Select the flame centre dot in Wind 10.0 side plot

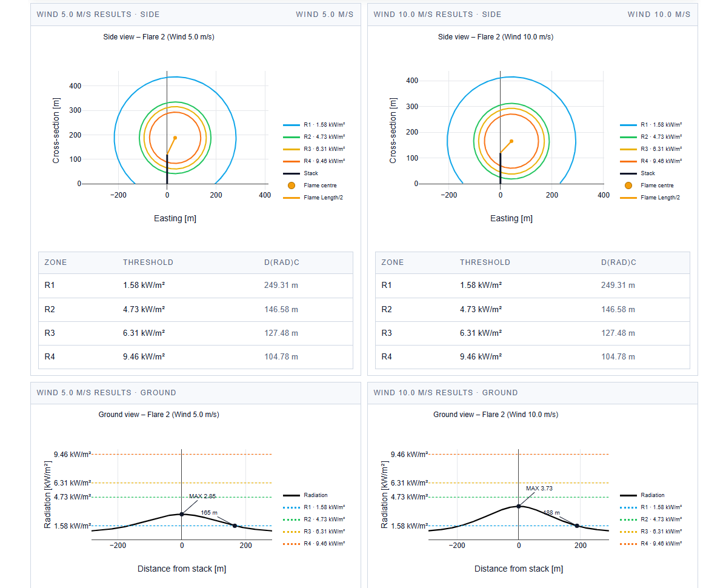coord(511,141)
